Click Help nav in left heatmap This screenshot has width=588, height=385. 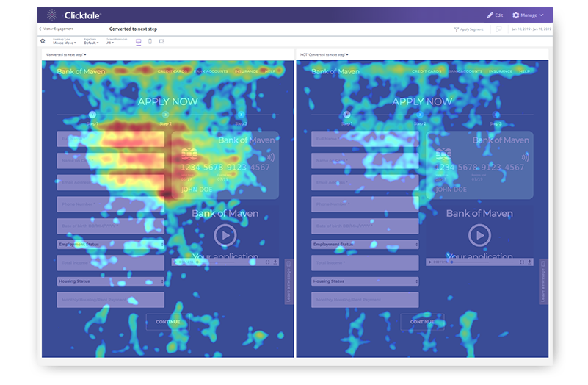pyautogui.click(x=270, y=71)
